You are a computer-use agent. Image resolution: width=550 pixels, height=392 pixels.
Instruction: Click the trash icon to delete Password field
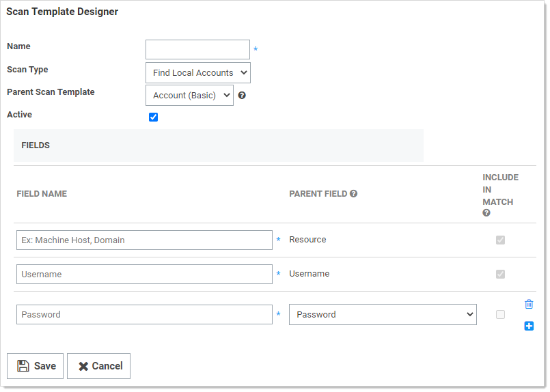[529, 305]
